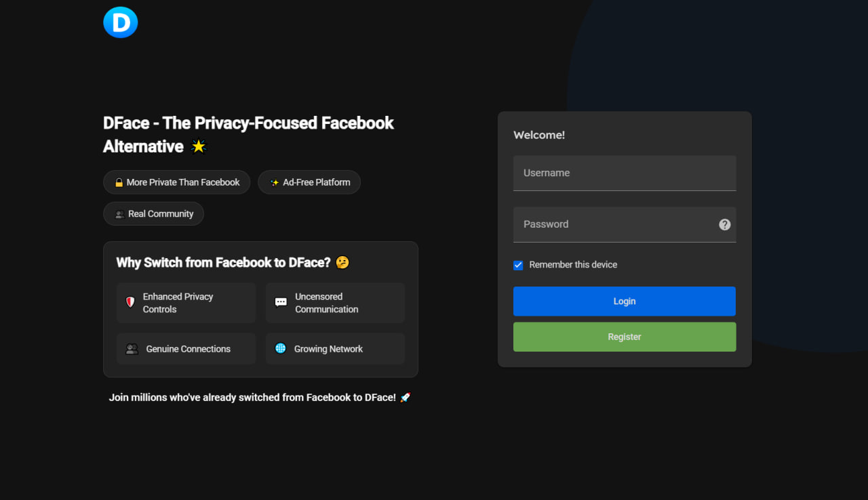The height and width of the screenshot is (500, 868).
Task: Click the speech bubble Uncensored Communication icon
Action: 281,302
